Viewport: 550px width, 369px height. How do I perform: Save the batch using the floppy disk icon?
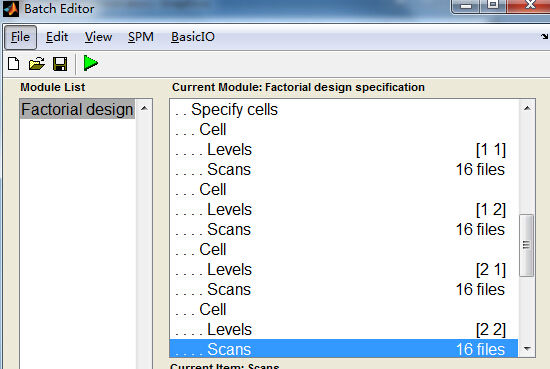click(x=60, y=64)
